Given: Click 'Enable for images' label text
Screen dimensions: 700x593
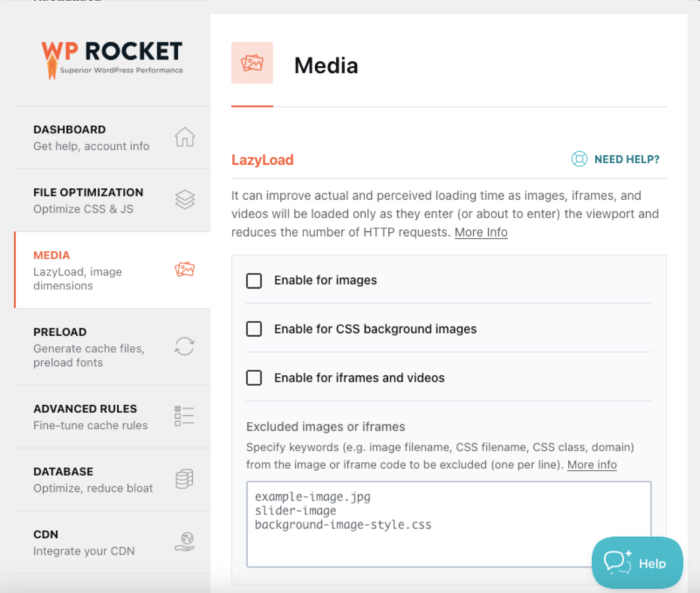Looking at the screenshot, I should 325,280.
